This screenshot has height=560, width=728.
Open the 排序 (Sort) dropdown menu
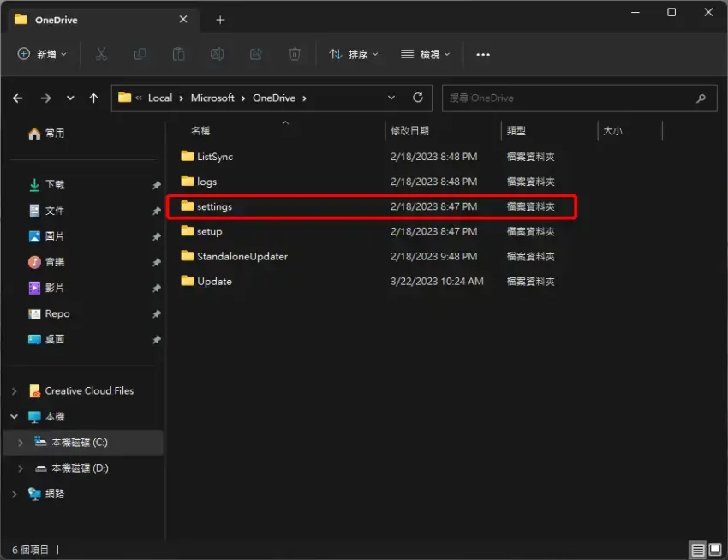[x=353, y=54]
